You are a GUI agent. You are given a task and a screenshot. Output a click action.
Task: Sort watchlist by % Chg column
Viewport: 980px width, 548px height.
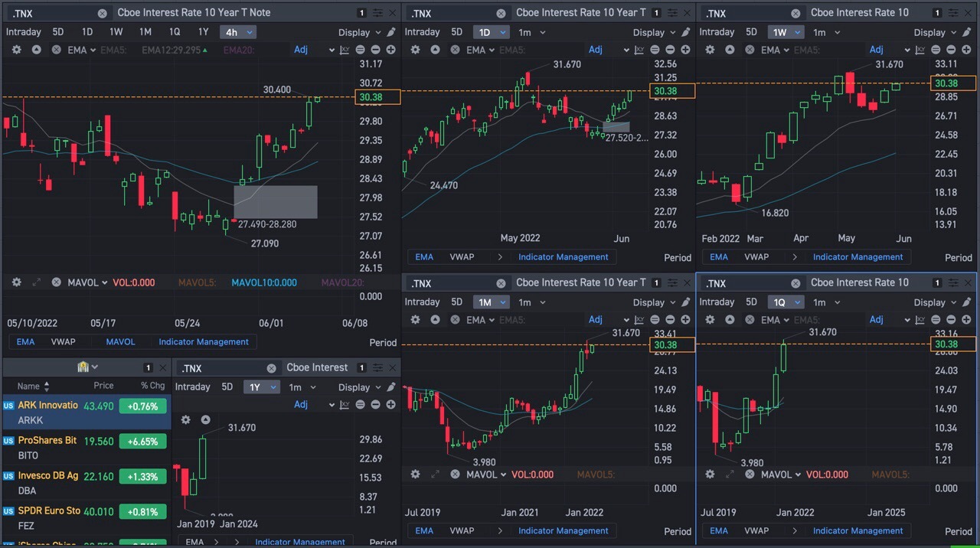tap(153, 386)
